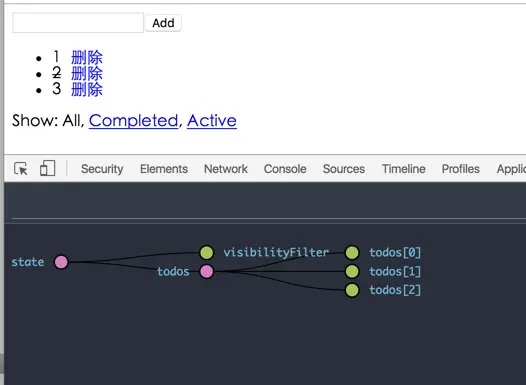The width and height of the screenshot is (526, 385).
Task: Collapse the pink todos node
Action: (206, 271)
